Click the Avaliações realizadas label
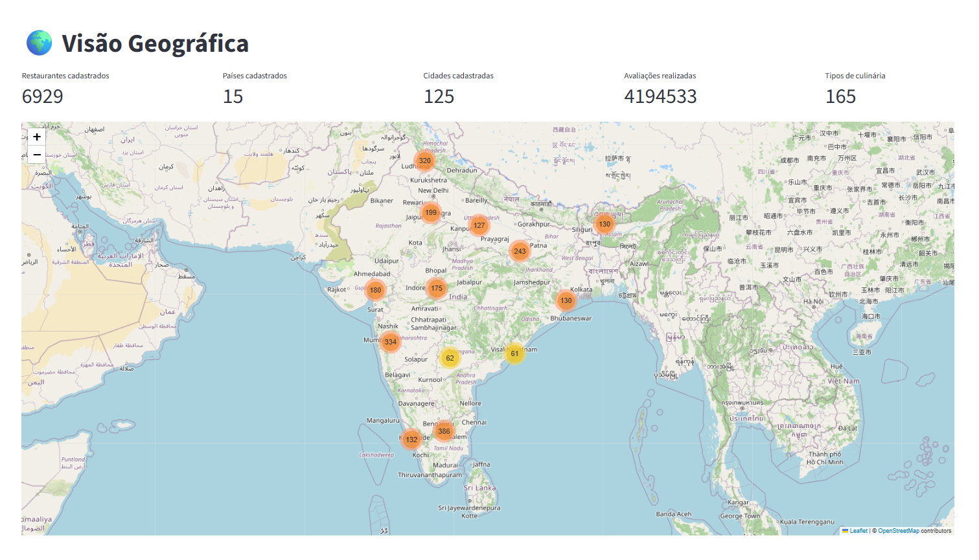This screenshot has height=560, width=979. coord(660,76)
